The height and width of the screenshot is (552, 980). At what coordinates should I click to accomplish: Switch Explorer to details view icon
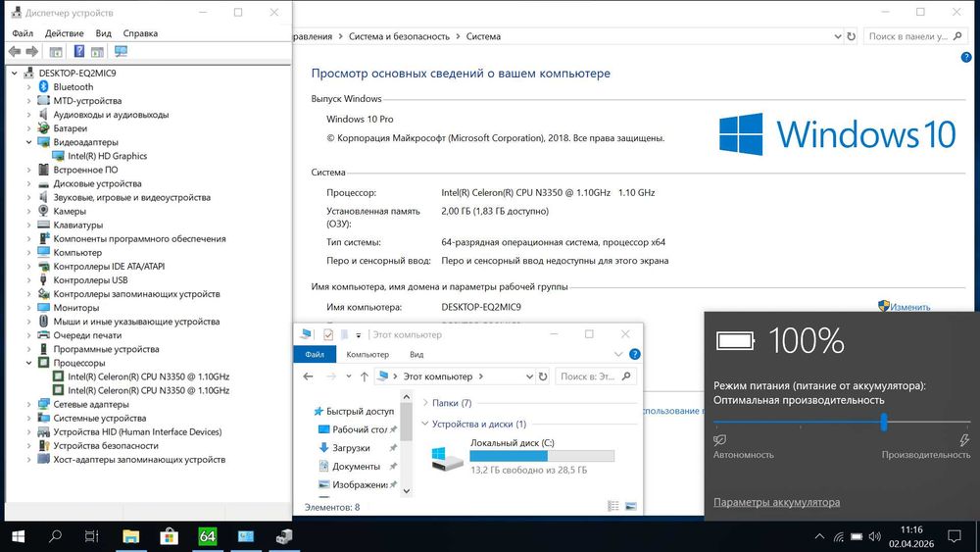613,506
